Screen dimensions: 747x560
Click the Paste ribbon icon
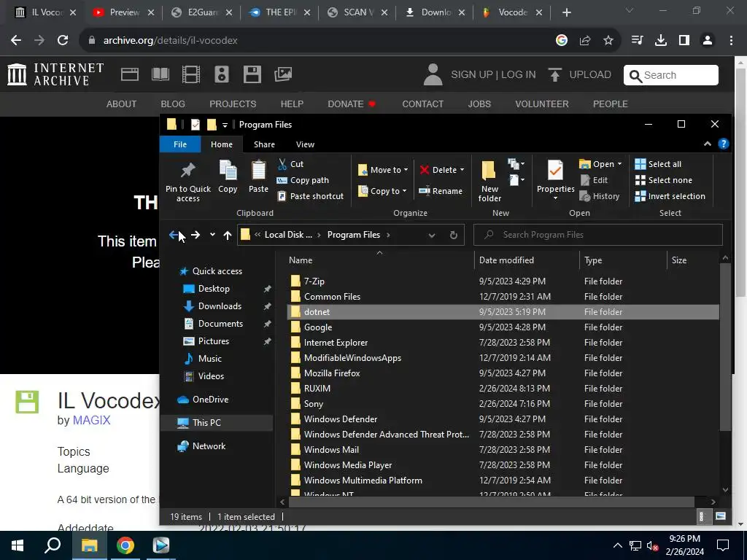[x=258, y=176]
